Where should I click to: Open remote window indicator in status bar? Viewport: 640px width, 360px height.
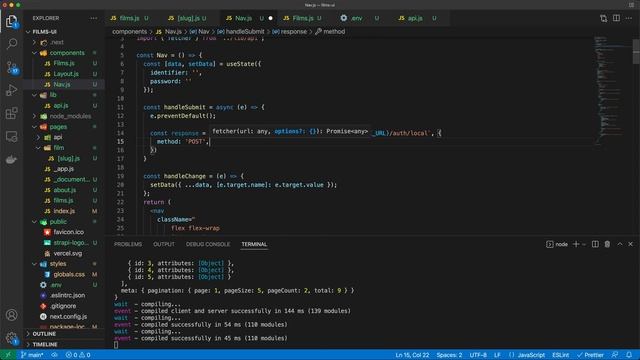[x=8, y=355]
